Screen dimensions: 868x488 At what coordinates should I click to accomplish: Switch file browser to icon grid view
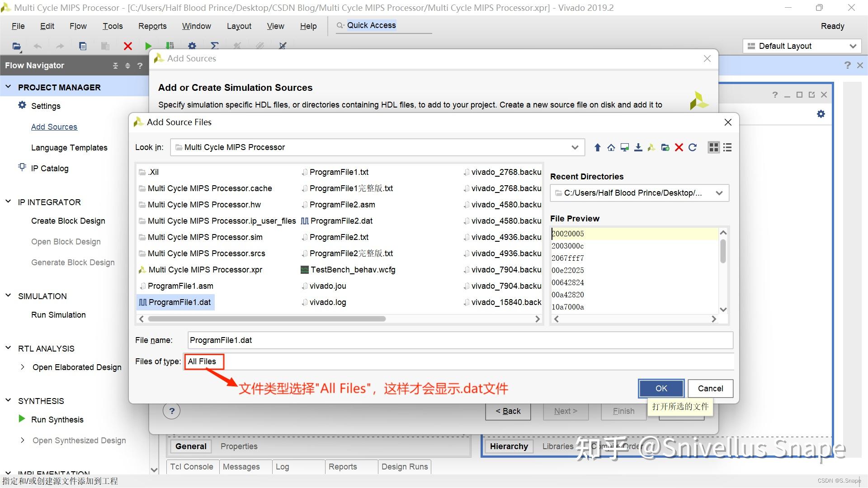coord(713,147)
